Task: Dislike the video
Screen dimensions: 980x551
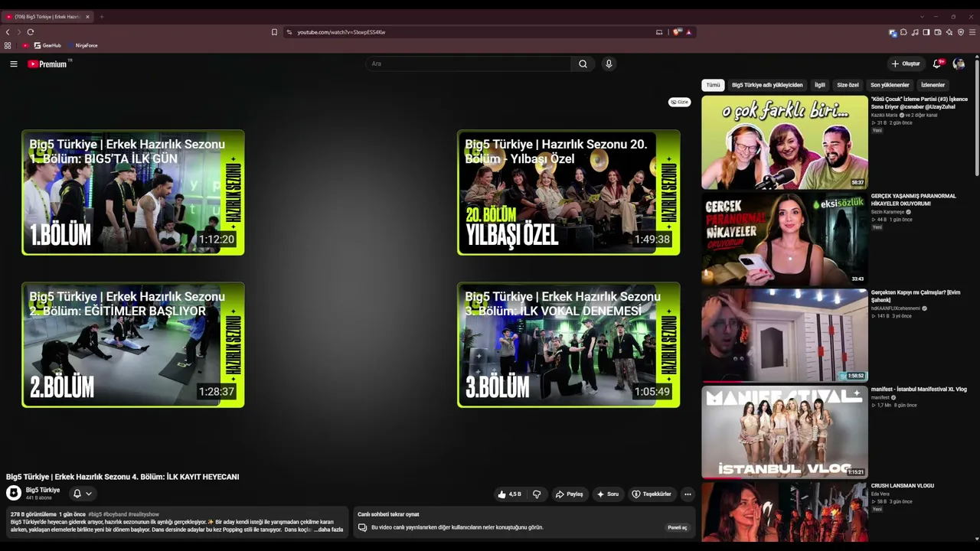Action: [x=537, y=494]
